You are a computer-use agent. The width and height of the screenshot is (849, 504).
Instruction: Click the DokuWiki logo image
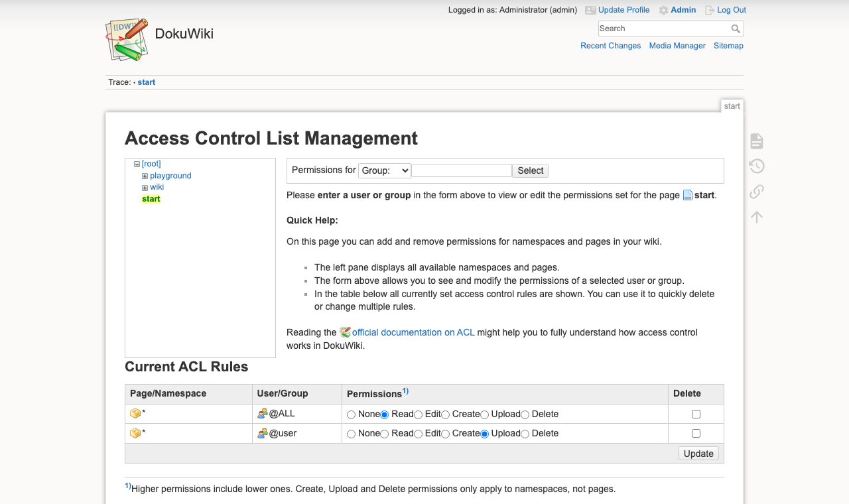[x=127, y=40]
